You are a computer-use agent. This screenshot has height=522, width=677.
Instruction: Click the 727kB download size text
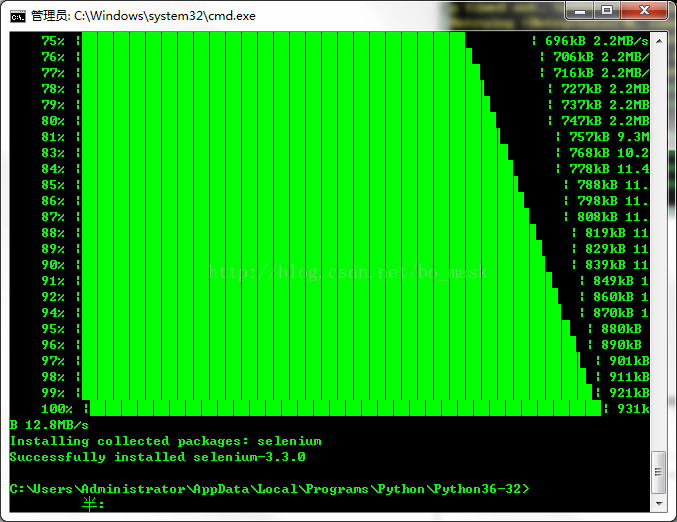581,89
